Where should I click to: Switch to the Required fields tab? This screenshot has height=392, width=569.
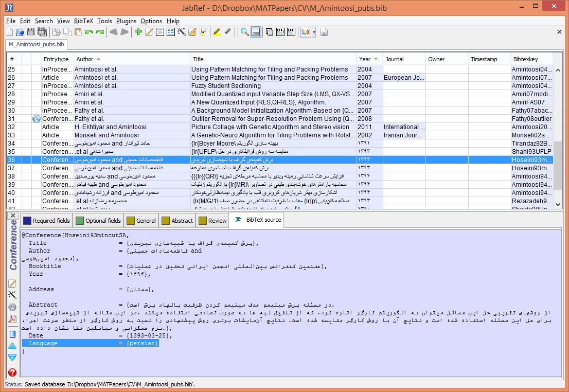tap(46, 221)
